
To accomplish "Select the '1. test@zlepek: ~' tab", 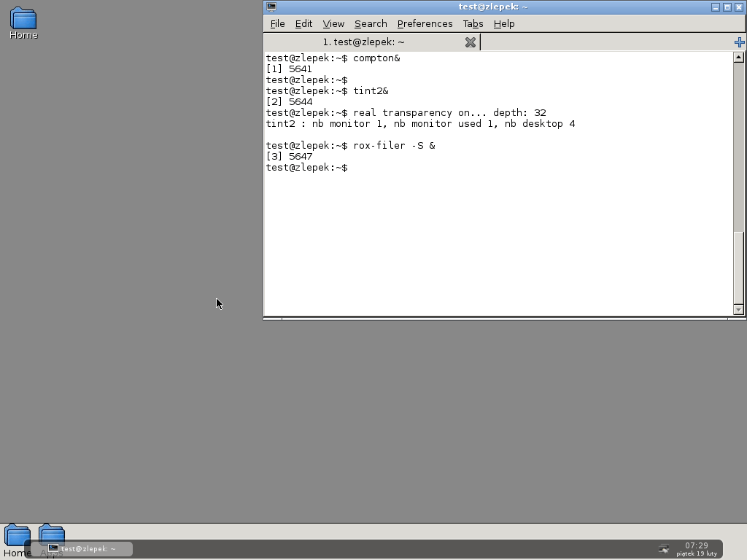I will pyautogui.click(x=363, y=42).
